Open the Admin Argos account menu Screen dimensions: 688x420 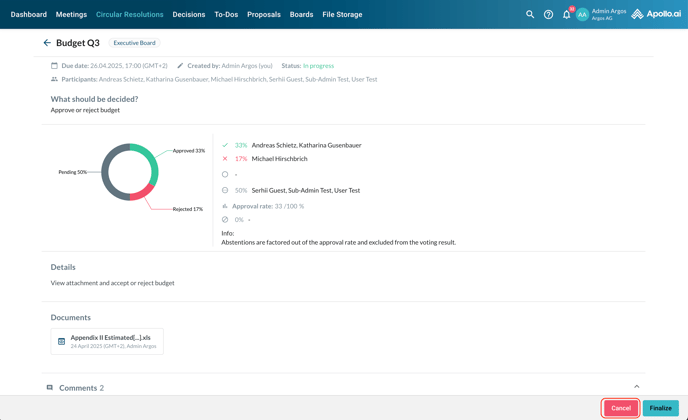[608, 15]
